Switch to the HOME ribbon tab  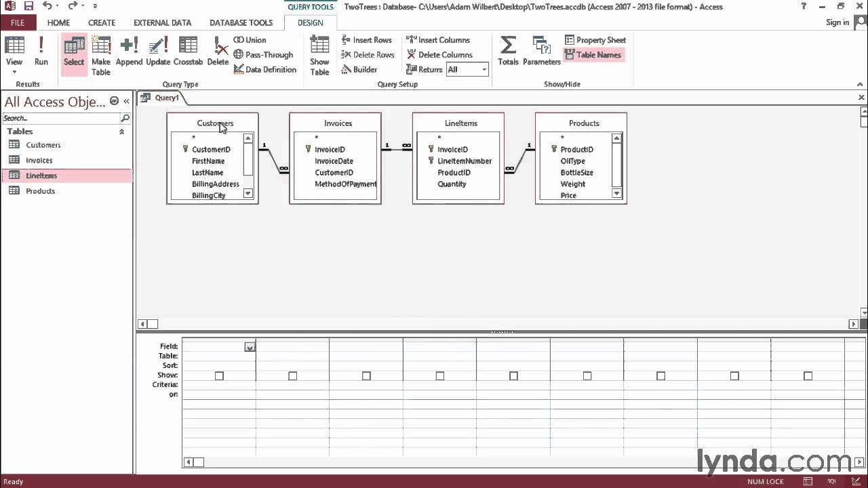click(x=58, y=22)
